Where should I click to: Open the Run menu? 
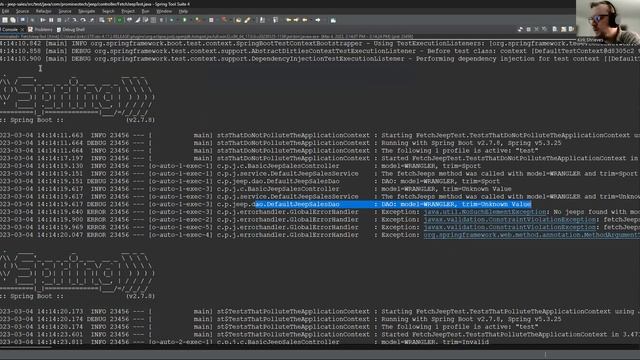click(145, 11)
